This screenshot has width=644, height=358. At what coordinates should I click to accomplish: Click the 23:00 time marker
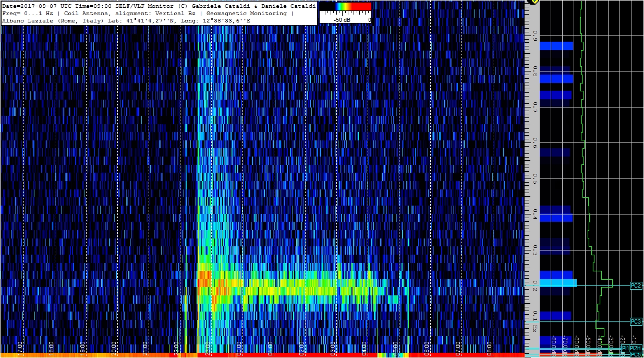point(208,346)
